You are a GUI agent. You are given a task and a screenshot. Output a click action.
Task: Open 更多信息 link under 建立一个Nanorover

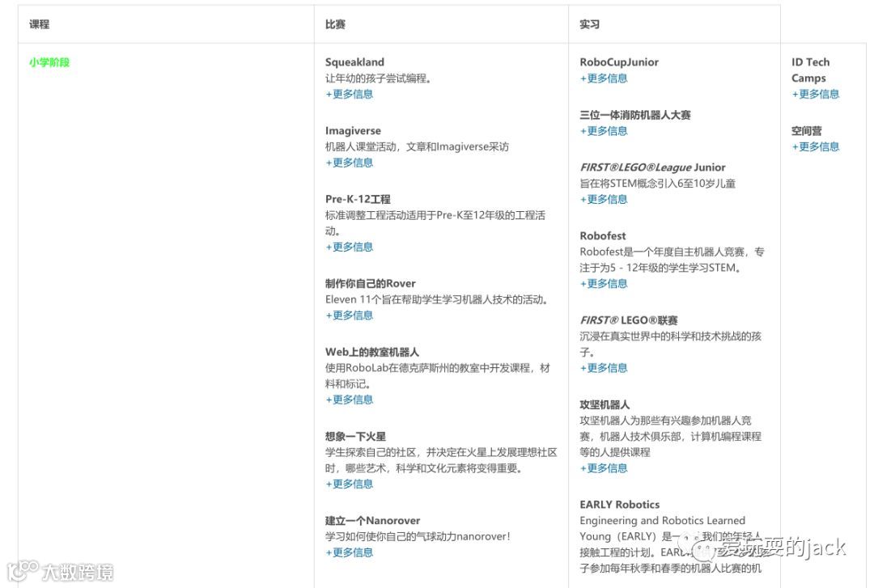[x=350, y=552]
